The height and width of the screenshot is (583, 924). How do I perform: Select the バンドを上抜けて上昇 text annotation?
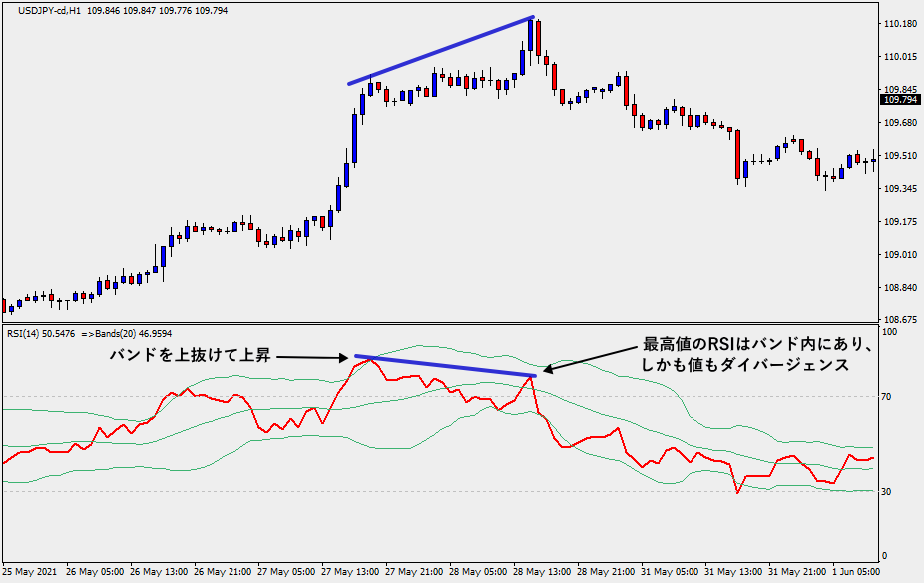pyautogui.click(x=190, y=356)
